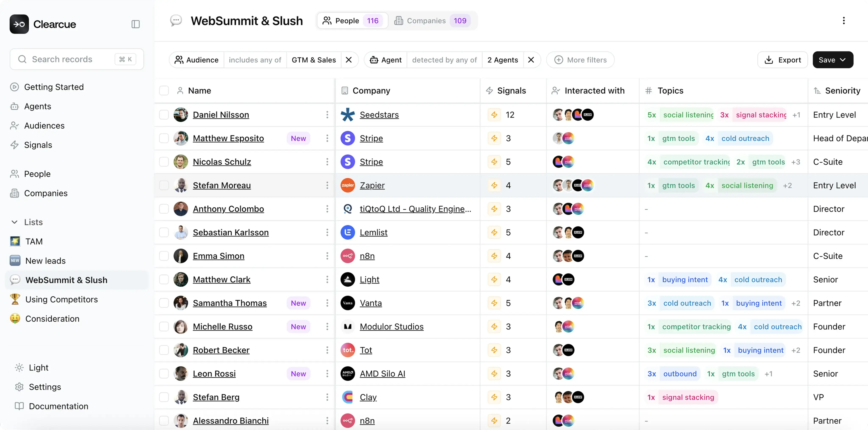Open row menu for Daniel Nilsson

click(x=327, y=115)
